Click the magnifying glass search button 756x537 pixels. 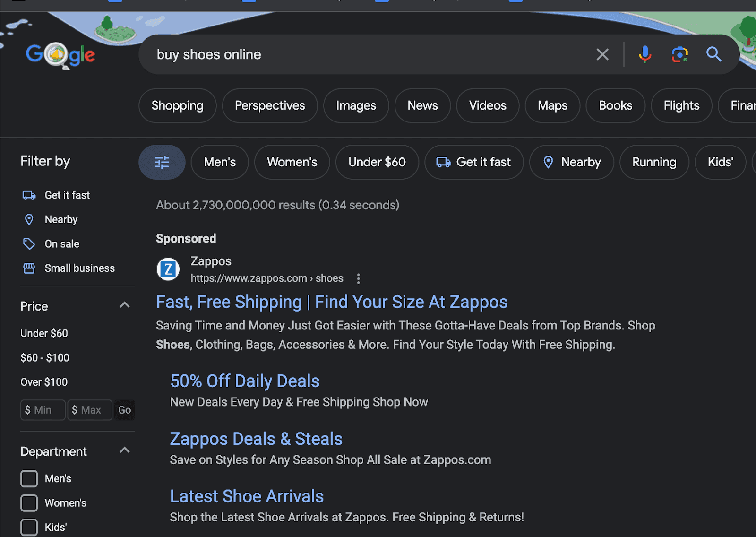pyautogui.click(x=713, y=54)
